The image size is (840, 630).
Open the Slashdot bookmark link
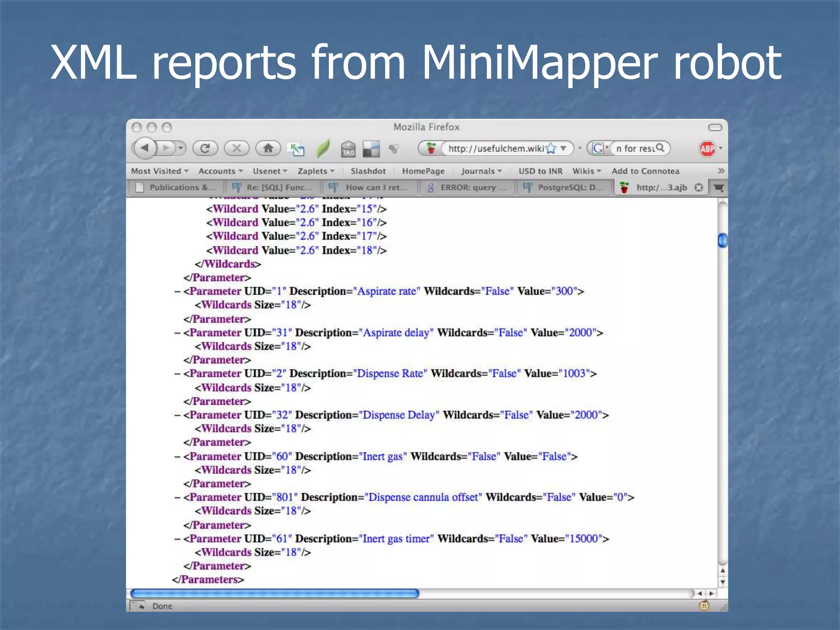pyautogui.click(x=368, y=171)
